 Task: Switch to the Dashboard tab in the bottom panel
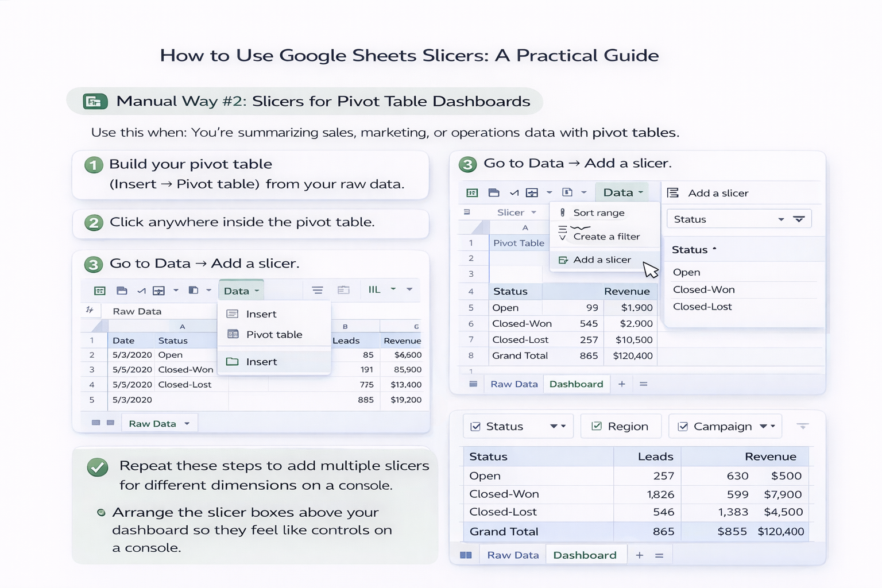coord(585,555)
